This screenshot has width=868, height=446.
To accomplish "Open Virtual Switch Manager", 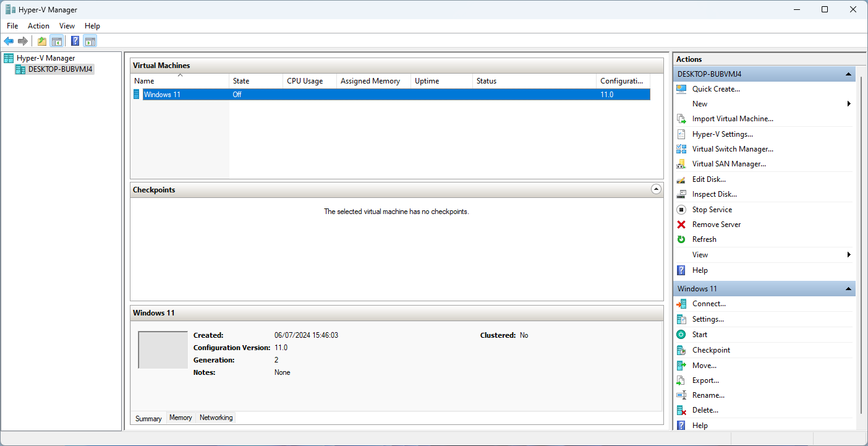I will point(732,149).
